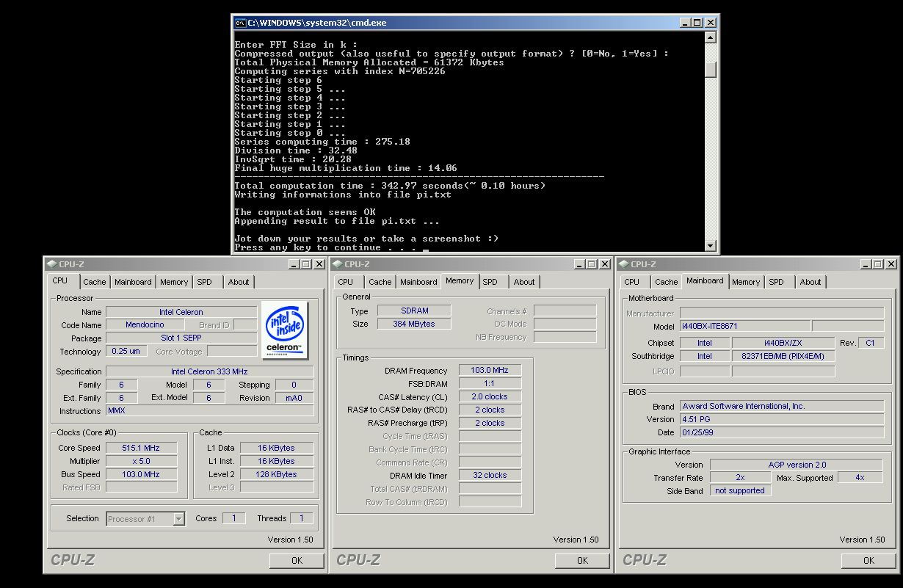Click the cmd.exe title bar icon
Screen dimensions: 903x588
click(x=239, y=23)
